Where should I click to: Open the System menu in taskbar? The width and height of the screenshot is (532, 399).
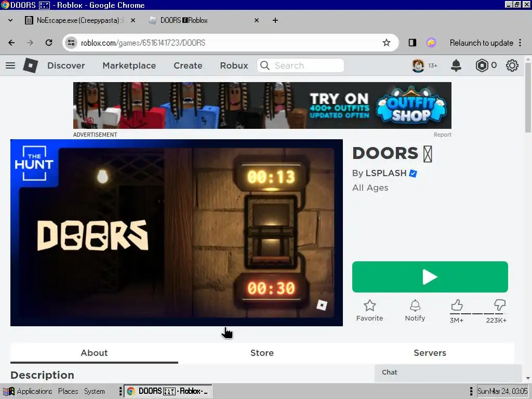coord(95,391)
